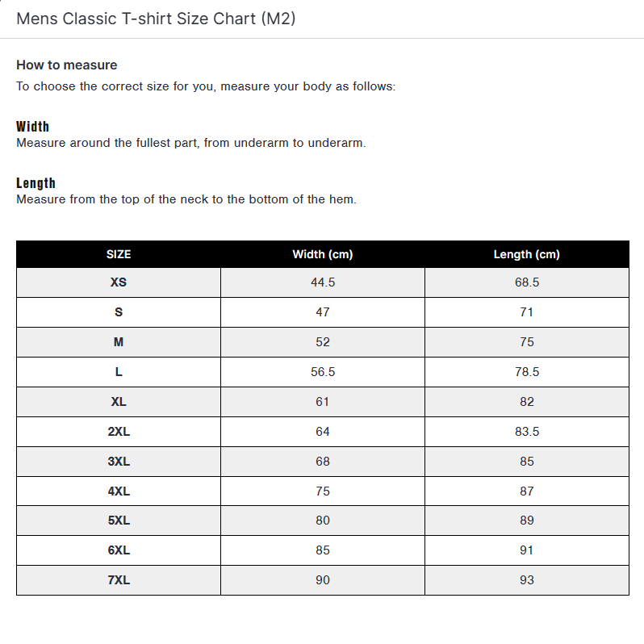The image size is (644, 644).
Task: Select the "Length" measurement heading above the table
Action: (x=36, y=183)
